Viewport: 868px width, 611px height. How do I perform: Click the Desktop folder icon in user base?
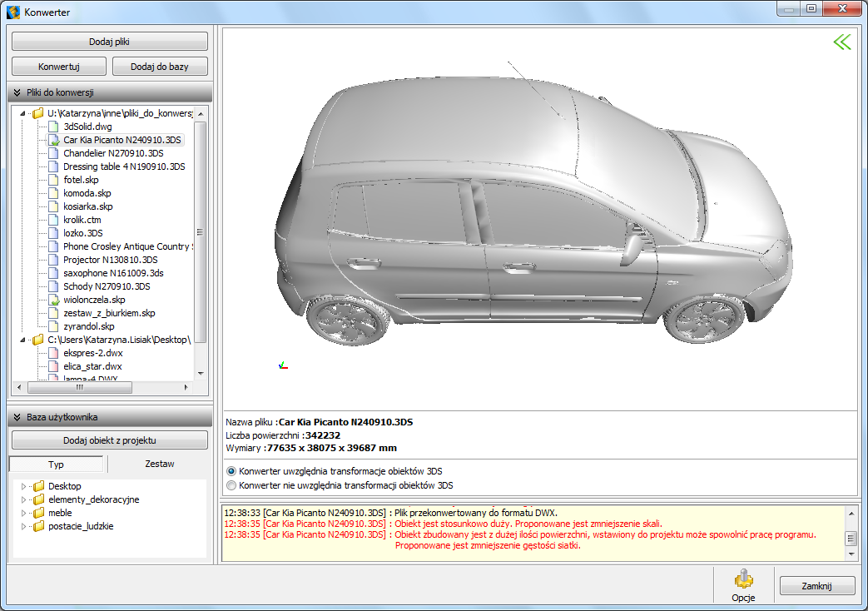click(39, 486)
